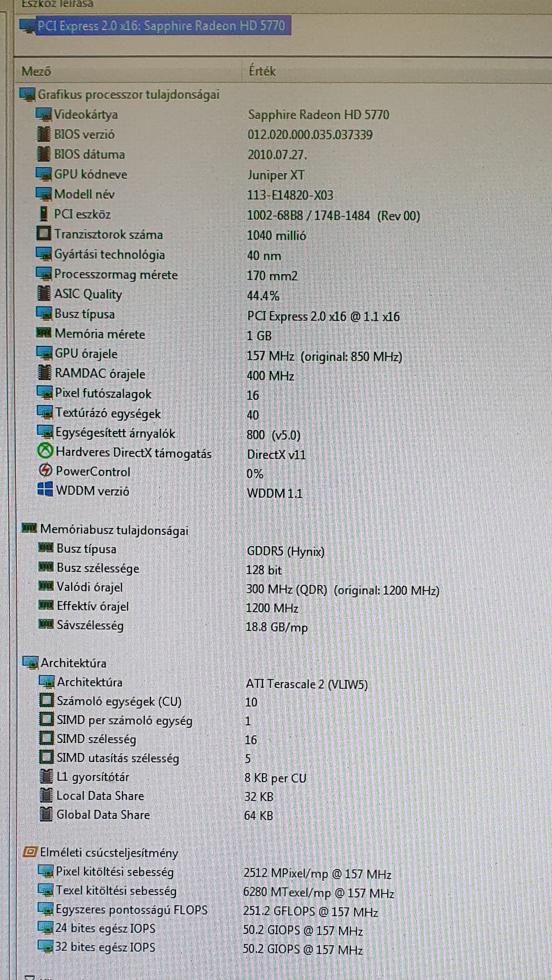Image resolution: width=552 pixels, height=980 pixels.
Task: Select the Local Data Share row label
Action: coord(100,796)
